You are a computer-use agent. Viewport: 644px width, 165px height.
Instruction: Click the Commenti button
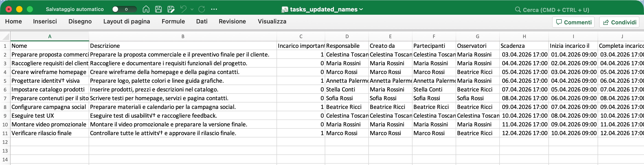pyautogui.click(x=573, y=22)
